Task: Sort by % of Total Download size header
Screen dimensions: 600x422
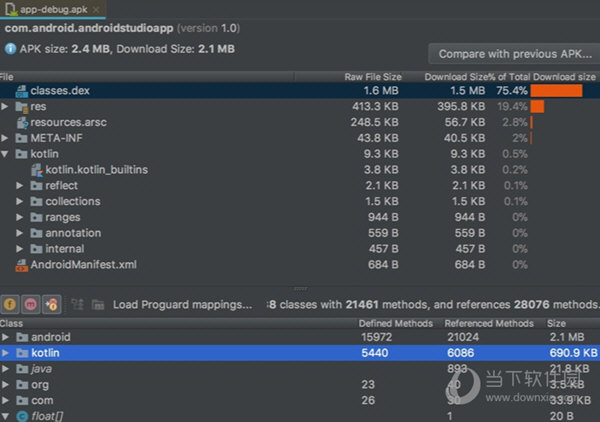Action: click(542, 77)
